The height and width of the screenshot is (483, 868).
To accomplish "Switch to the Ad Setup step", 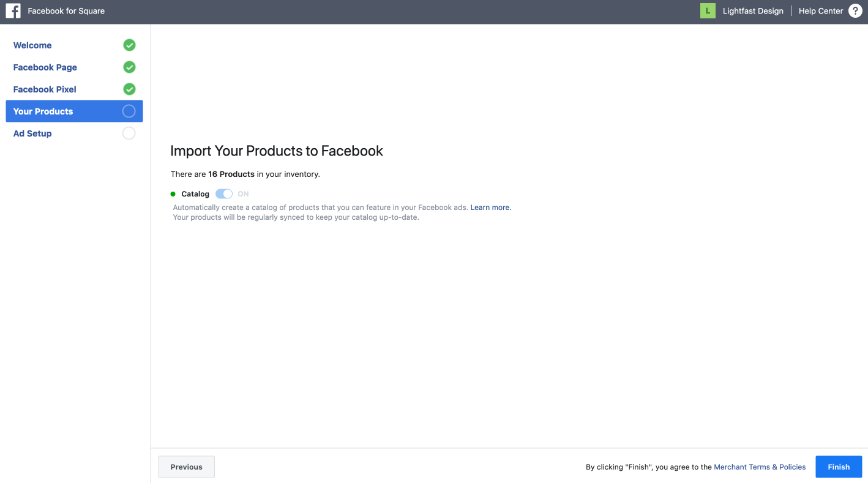I will [32, 133].
